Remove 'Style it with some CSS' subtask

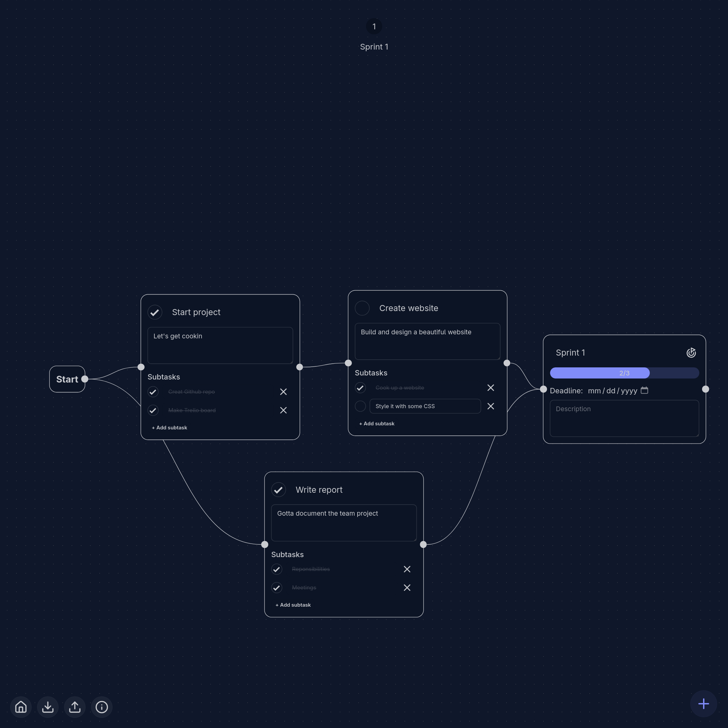[x=491, y=406]
